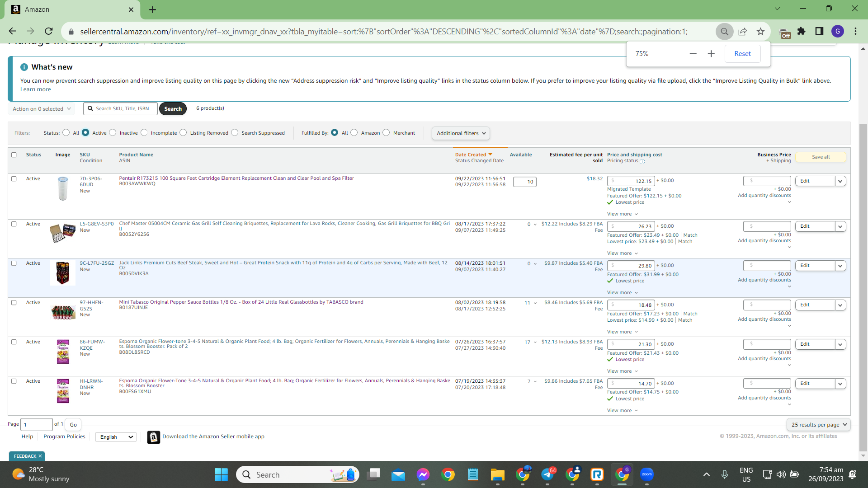
Task: Choose the Search Suppressed status filter
Action: pyautogui.click(x=235, y=132)
